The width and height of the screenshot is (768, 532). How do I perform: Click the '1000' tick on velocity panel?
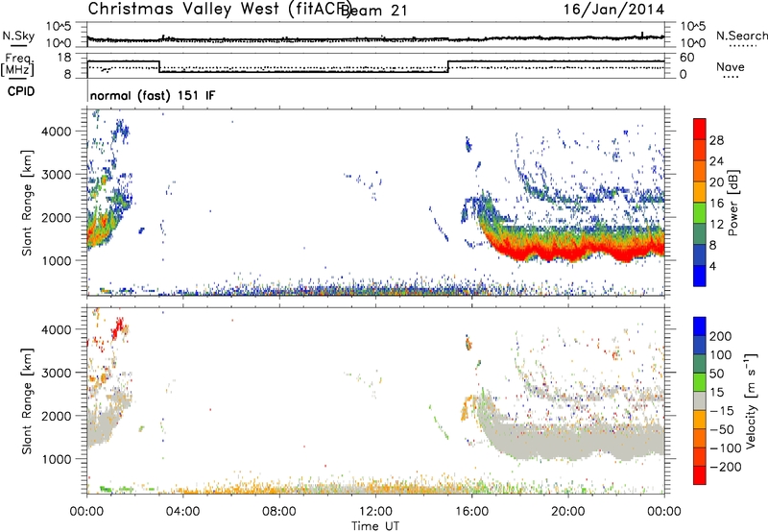pos(57,459)
